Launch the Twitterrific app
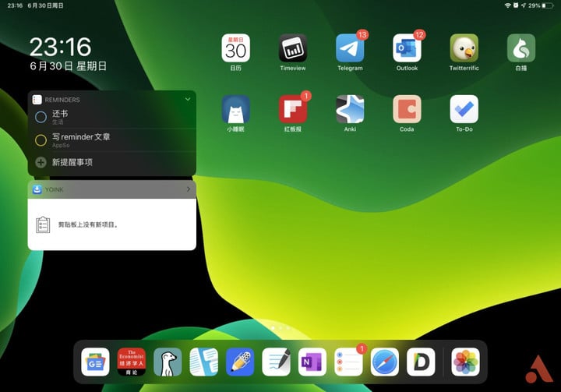This screenshot has height=392, width=561. [464, 48]
